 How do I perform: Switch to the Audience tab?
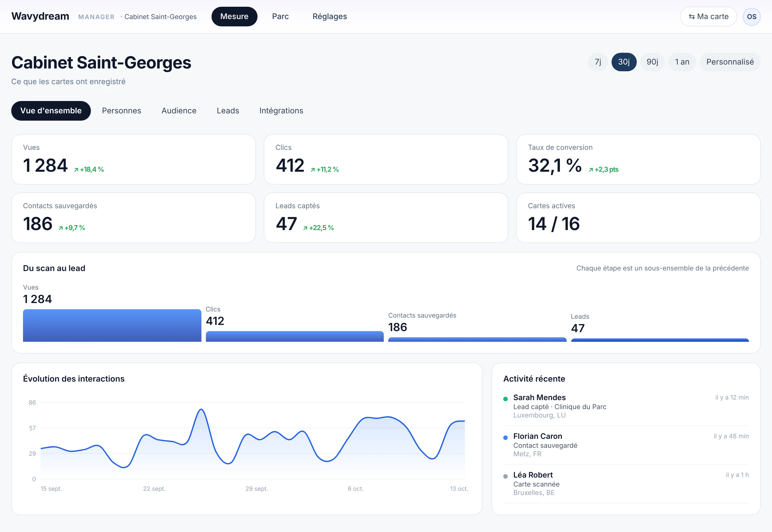click(179, 111)
